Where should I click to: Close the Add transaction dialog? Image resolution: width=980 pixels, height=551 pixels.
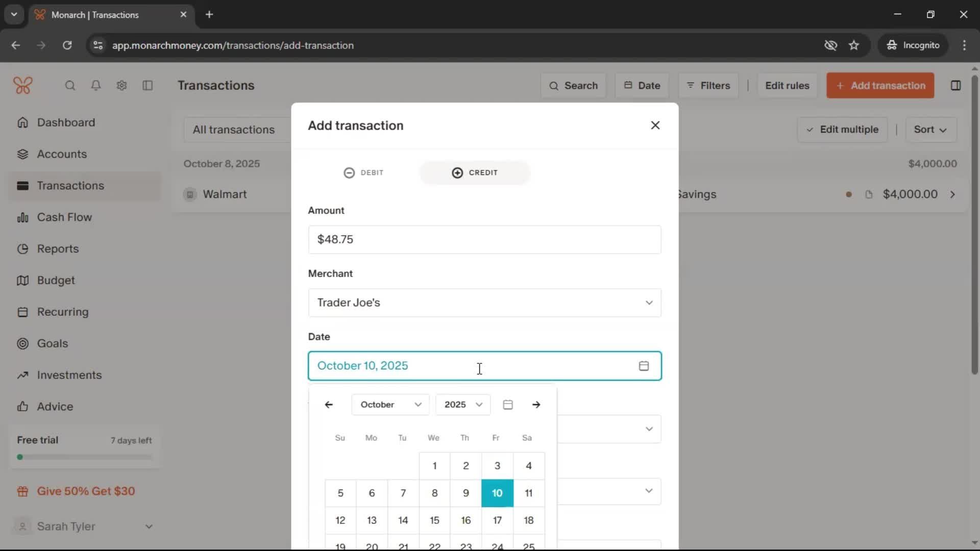pyautogui.click(x=655, y=126)
